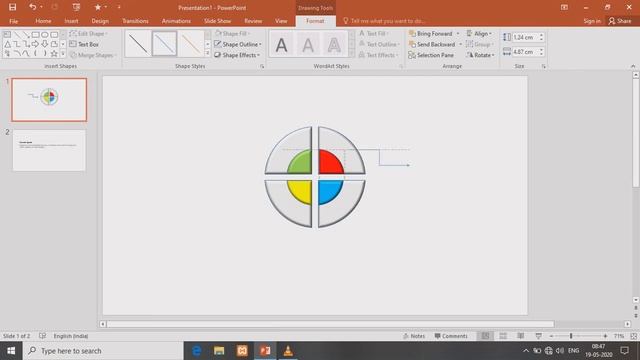The height and width of the screenshot is (360, 640).
Task: Apply the first WordArt style A
Action: pos(281,45)
